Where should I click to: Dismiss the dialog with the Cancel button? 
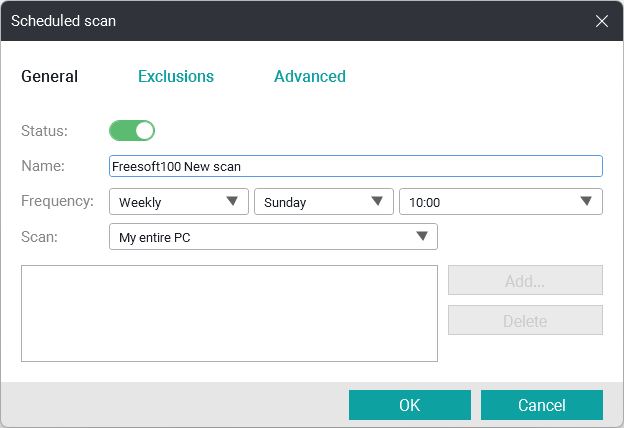(542, 405)
